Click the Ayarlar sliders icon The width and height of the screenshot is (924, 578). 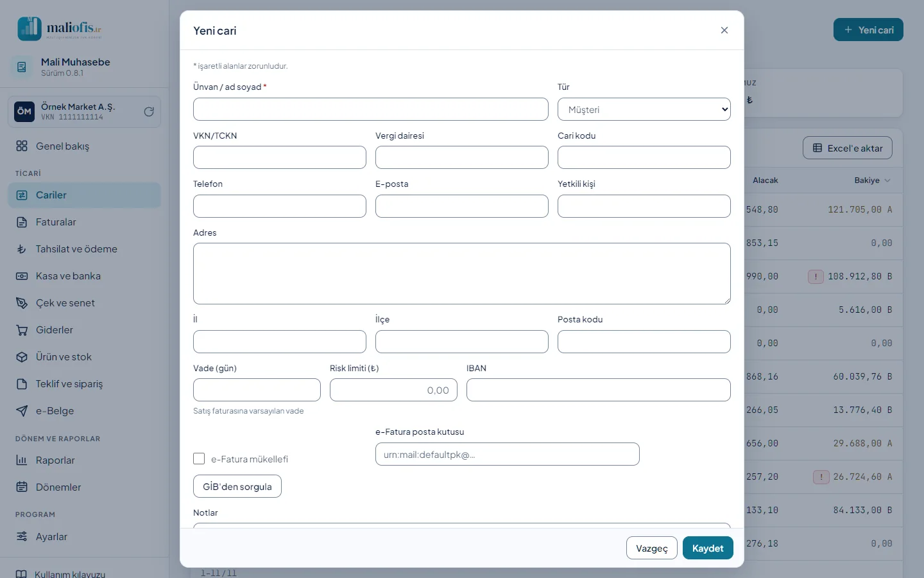pos(22,537)
